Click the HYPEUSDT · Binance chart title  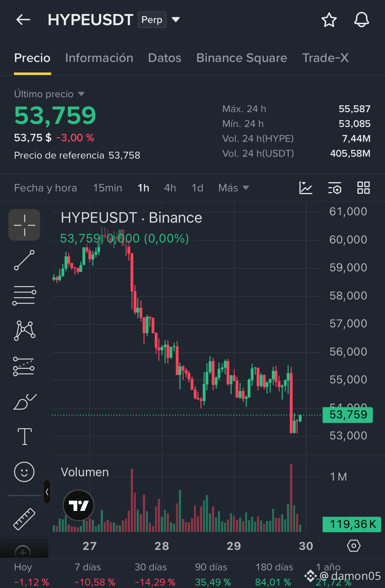point(132,218)
